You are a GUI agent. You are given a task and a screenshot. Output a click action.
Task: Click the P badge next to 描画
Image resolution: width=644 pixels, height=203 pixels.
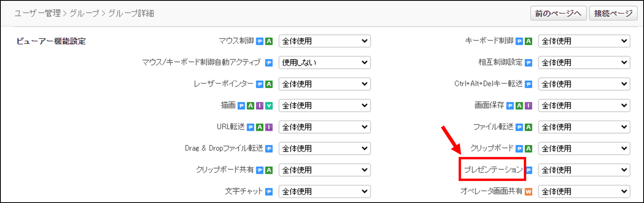point(241,106)
